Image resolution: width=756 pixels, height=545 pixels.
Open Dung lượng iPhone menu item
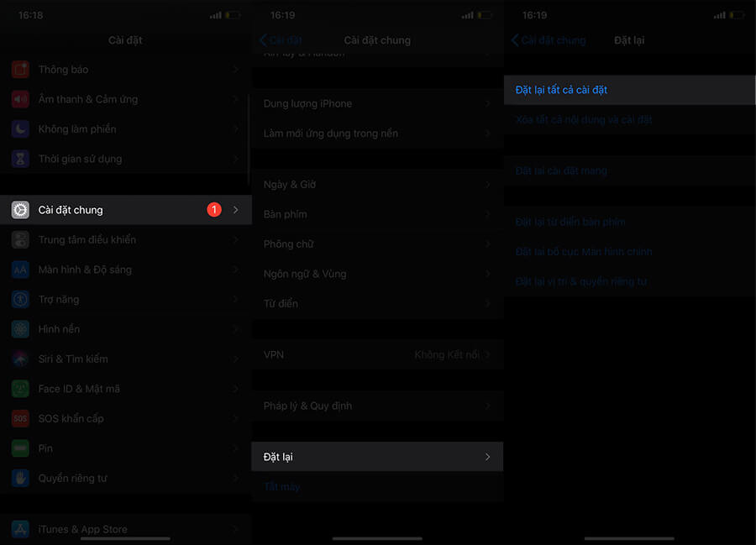coord(307,103)
